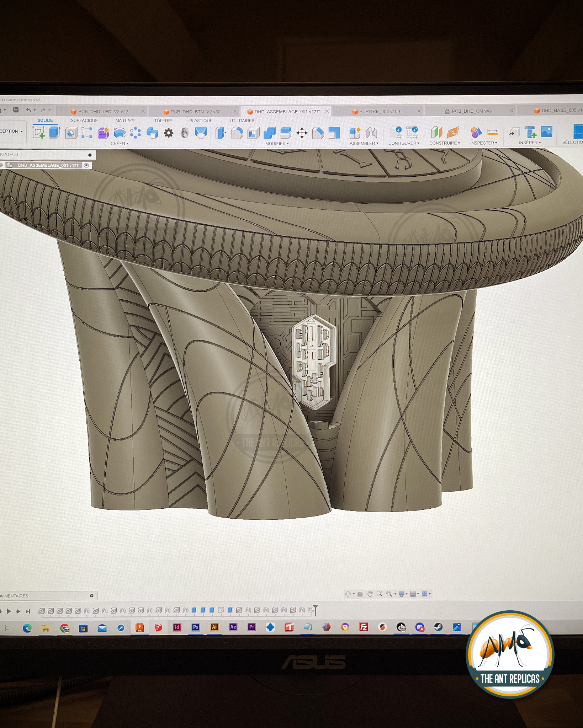Open Illustrator from the taskbar
This screenshot has width=583, height=728.
click(214, 627)
